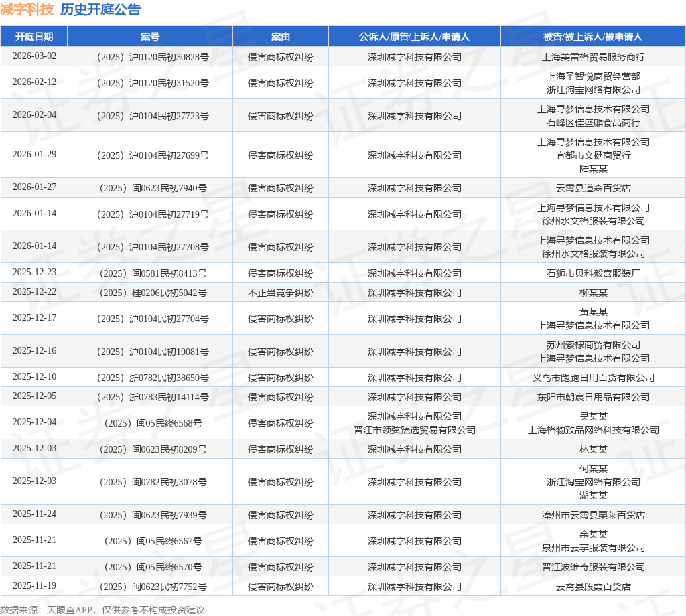Screen dimensions: 686x616
Task: Click defendant 东阳市朝宸日用品有限公司
Action: pos(594,397)
